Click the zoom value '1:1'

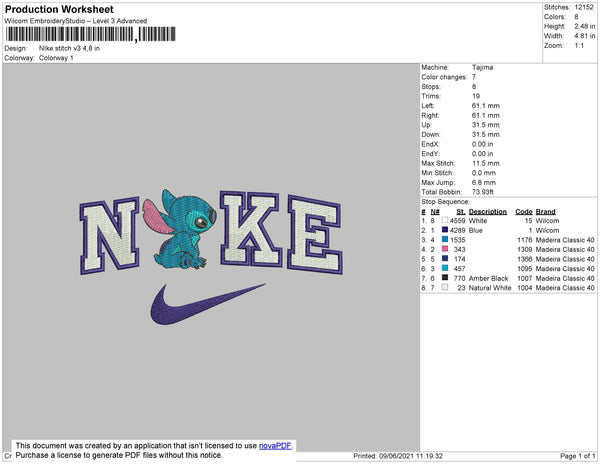point(579,46)
